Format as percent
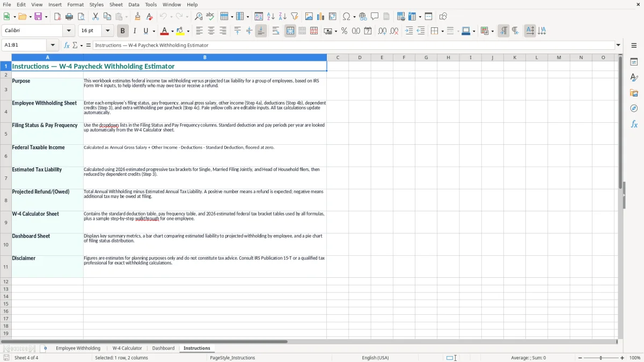 click(x=345, y=31)
